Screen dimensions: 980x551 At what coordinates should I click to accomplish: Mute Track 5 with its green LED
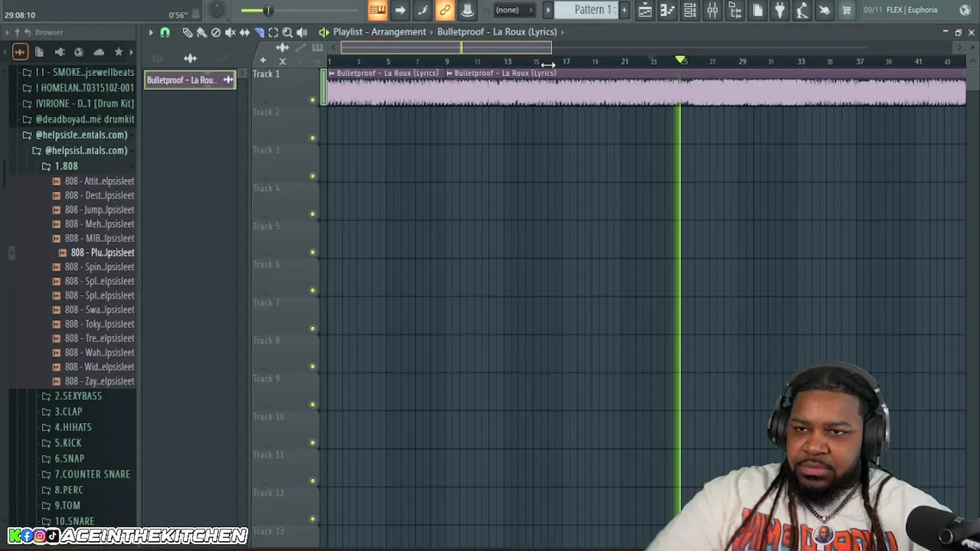(x=312, y=253)
